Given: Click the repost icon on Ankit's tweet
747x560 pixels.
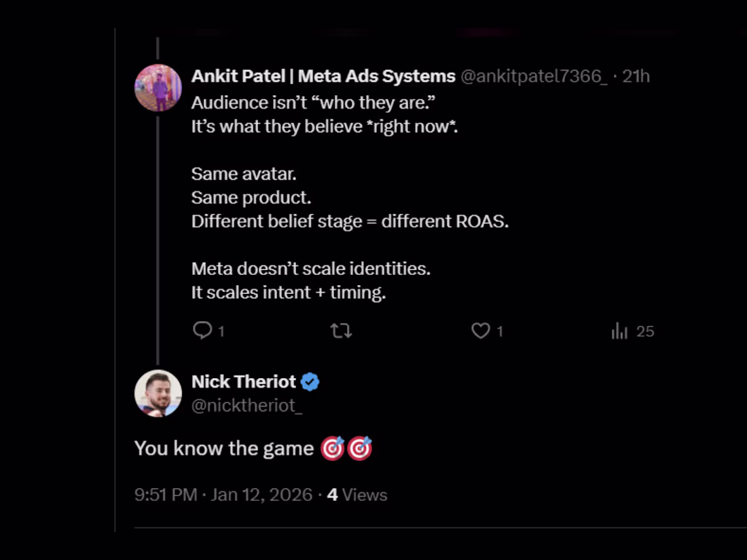Looking at the screenshot, I should tap(341, 331).
